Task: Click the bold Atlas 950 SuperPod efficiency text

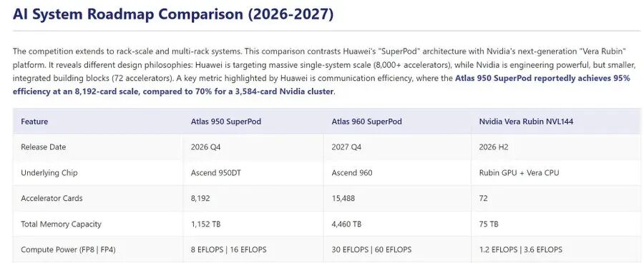Action: [321, 85]
